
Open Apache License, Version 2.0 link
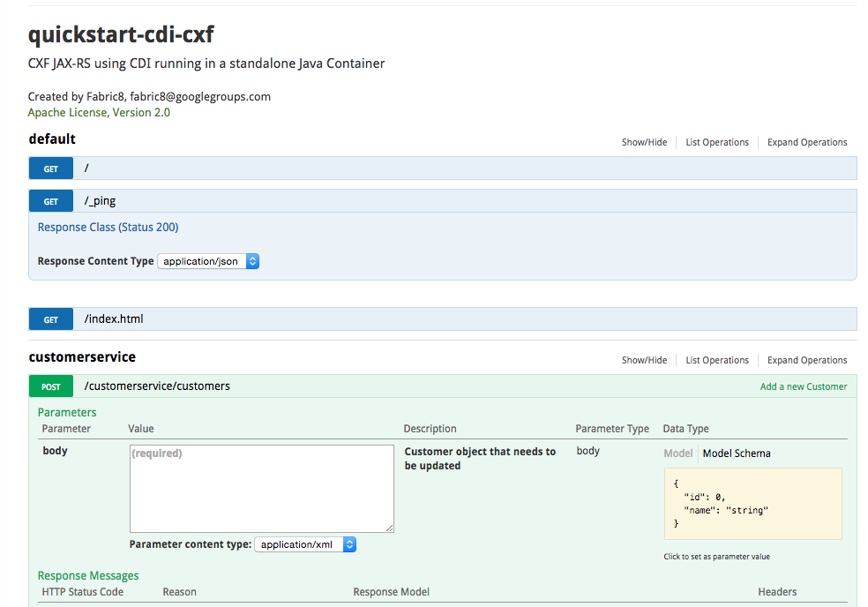click(x=99, y=113)
